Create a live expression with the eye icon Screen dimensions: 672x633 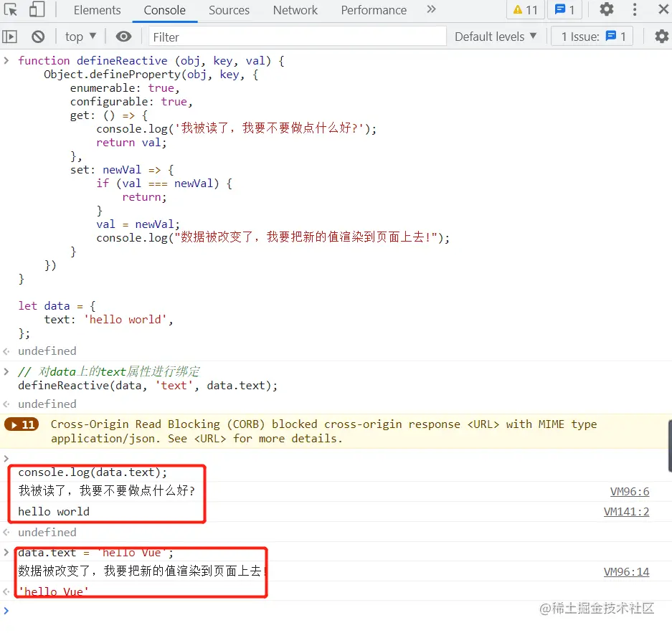tap(125, 36)
